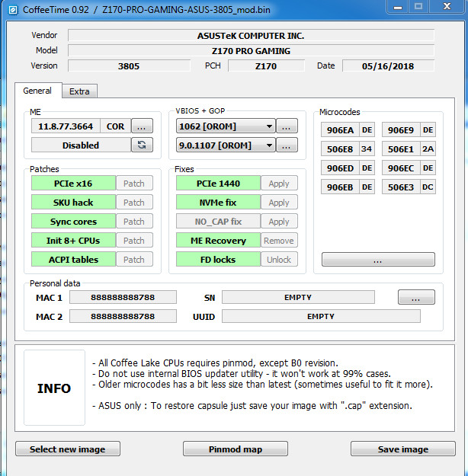468x476 pixels.
Task: Open the GOP 9.0.1107 [OROM] dropdown
Action: (x=226, y=145)
